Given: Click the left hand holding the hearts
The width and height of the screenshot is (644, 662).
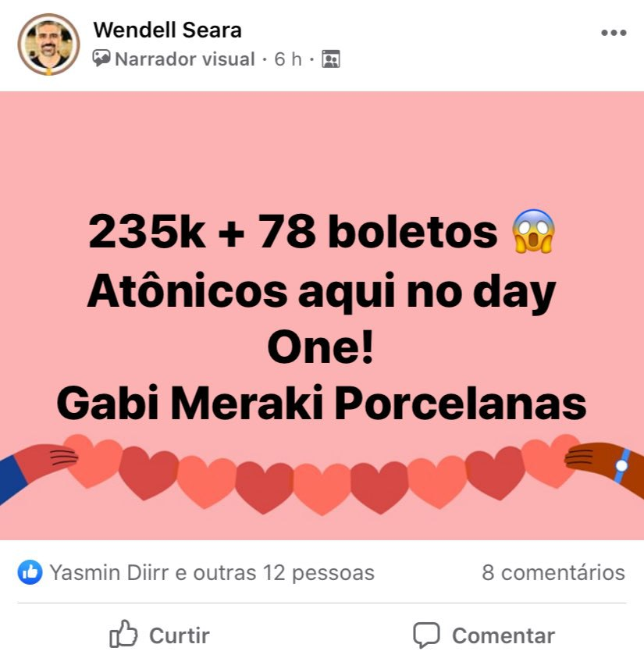Looking at the screenshot, I should tap(39, 468).
